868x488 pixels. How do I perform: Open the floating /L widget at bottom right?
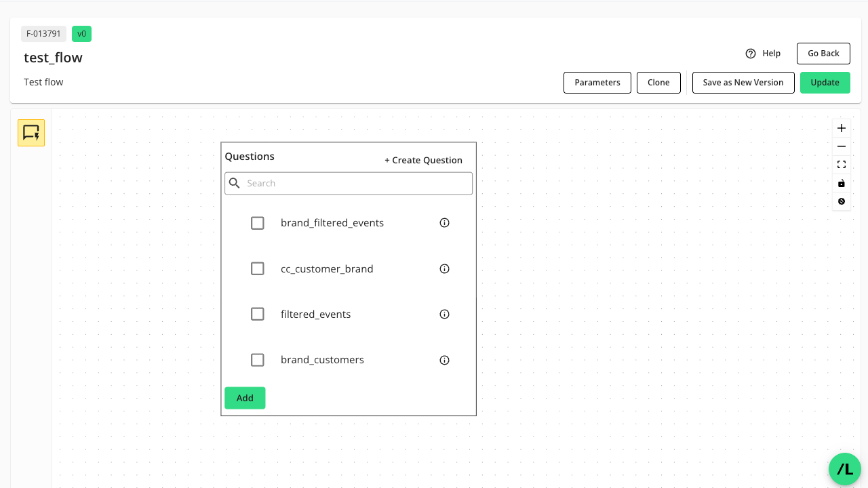[x=844, y=469]
